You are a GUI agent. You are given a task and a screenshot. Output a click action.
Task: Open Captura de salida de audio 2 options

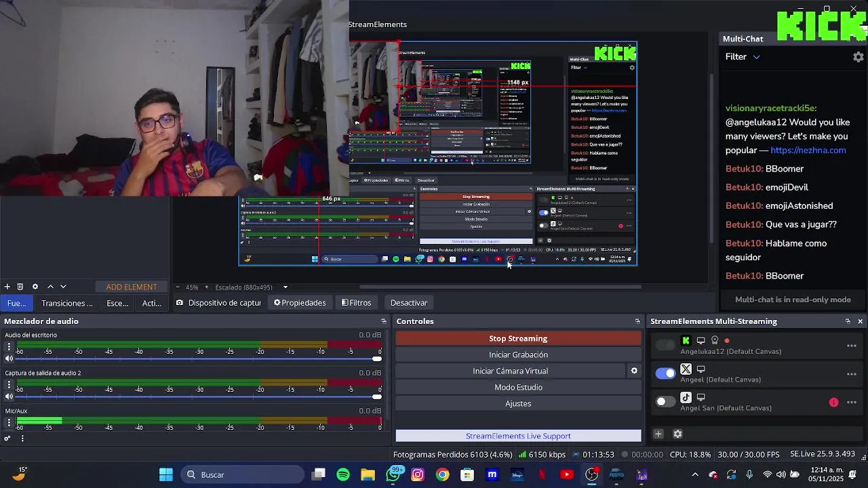point(9,384)
